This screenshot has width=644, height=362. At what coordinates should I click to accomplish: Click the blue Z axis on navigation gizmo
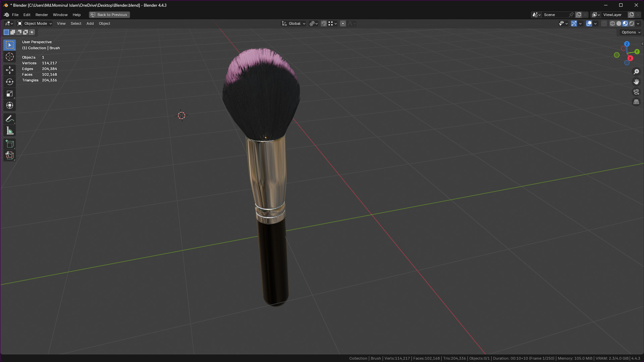[627, 44]
